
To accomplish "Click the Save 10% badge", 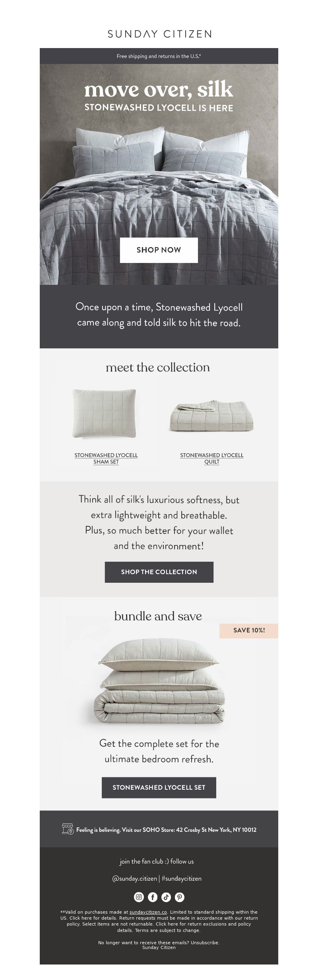I will pos(248,630).
